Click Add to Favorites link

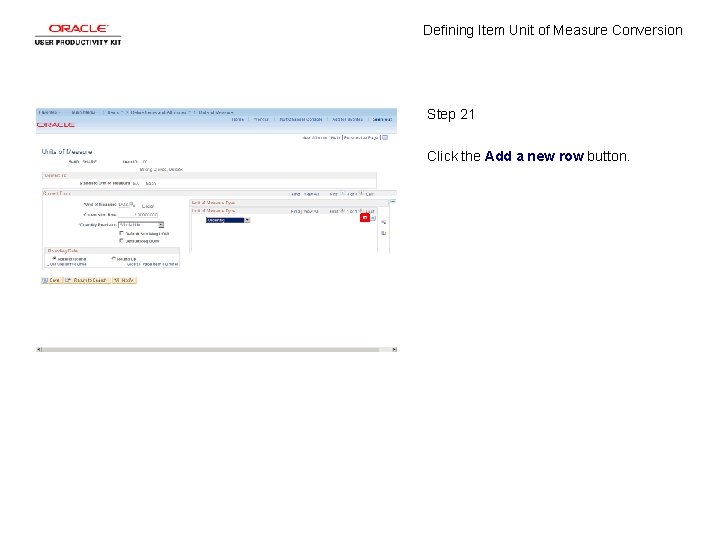(347, 119)
